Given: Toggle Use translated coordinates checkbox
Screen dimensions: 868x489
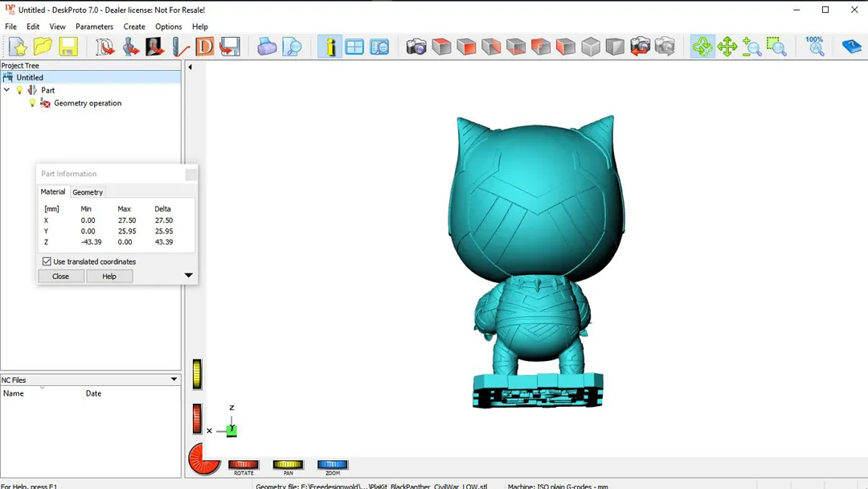Looking at the screenshot, I should [x=47, y=261].
